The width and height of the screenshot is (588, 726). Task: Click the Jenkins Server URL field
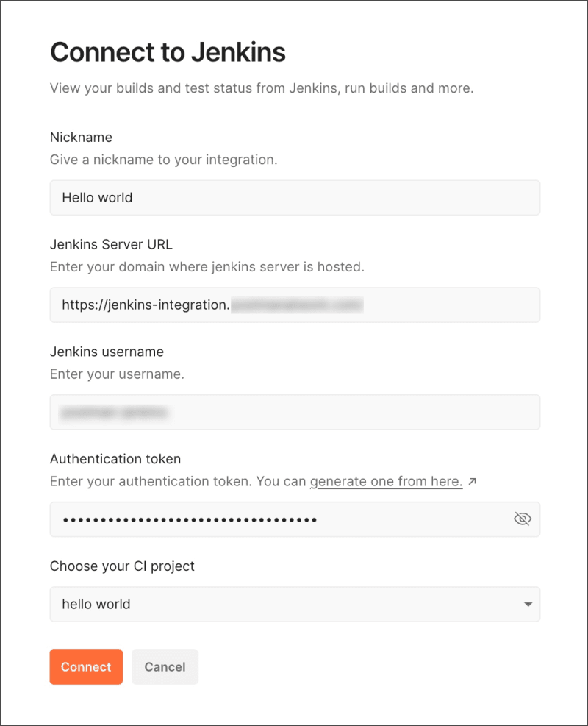(x=294, y=305)
